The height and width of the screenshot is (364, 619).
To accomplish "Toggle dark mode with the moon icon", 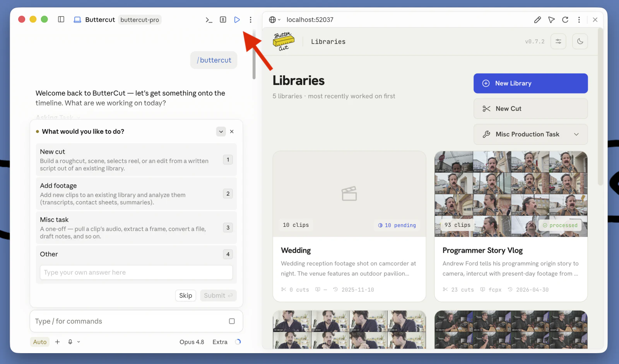I will click(580, 41).
